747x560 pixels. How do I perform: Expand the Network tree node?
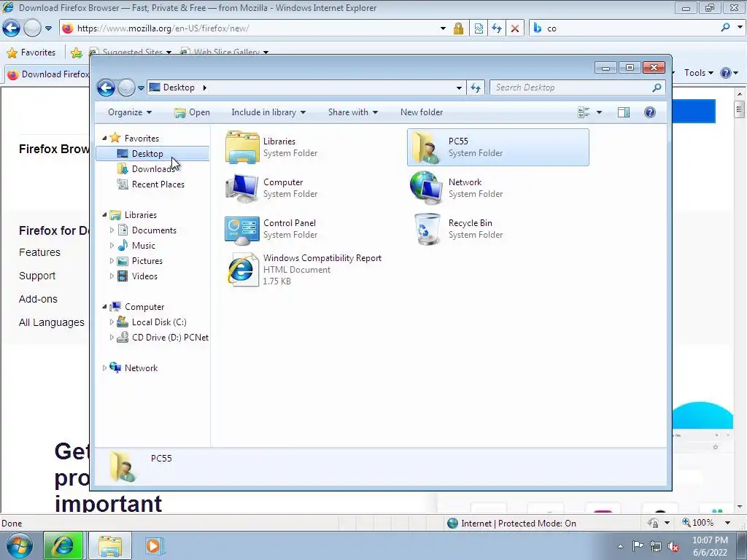104,368
